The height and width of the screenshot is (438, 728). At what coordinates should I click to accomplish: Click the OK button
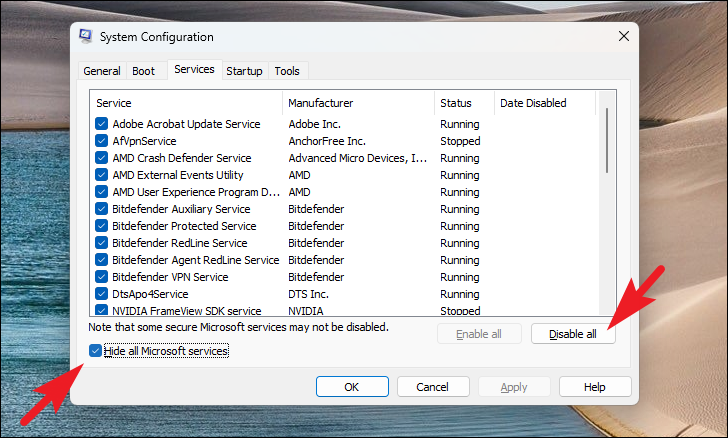tap(352, 387)
